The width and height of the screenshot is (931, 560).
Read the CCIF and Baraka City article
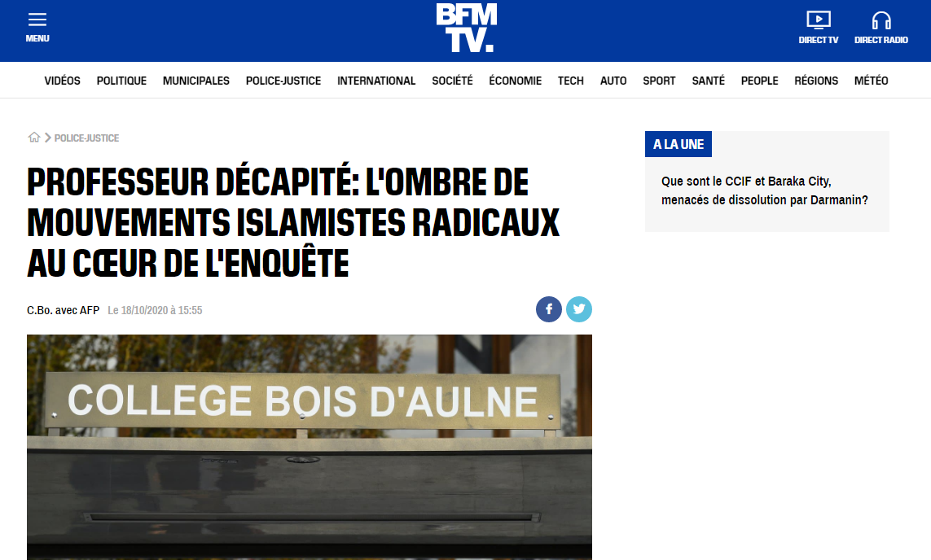765,190
